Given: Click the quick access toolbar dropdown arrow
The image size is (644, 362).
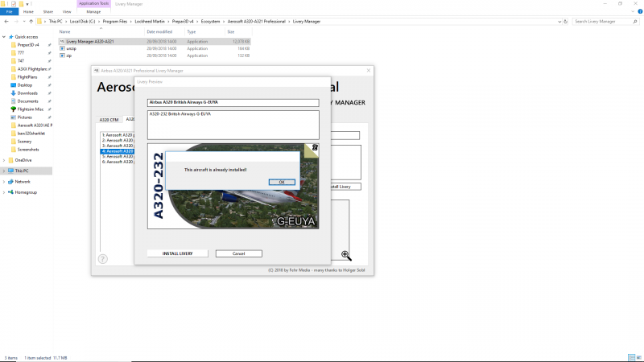Looking at the screenshot, I should pos(27,4).
